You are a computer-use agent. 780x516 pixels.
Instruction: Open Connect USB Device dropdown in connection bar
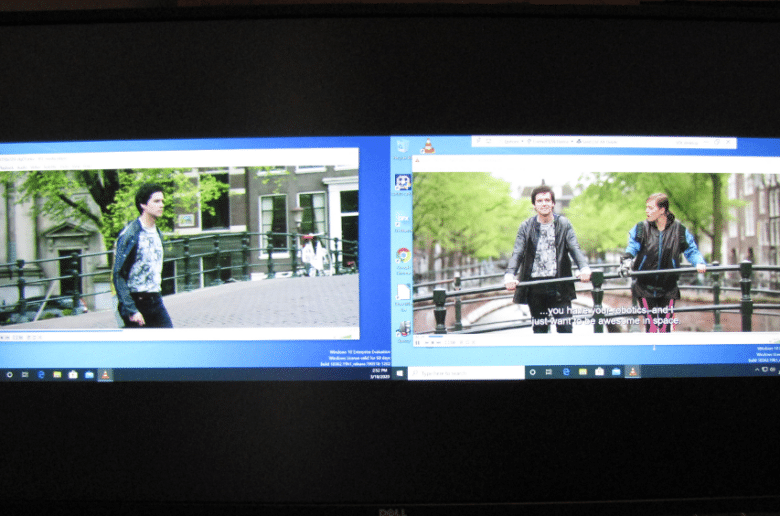550,142
